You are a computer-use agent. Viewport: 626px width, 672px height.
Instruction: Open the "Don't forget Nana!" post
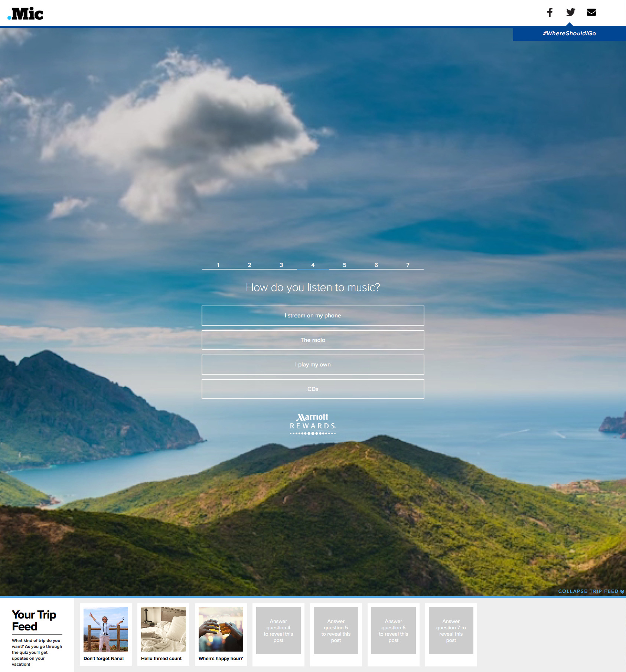[x=105, y=634]
